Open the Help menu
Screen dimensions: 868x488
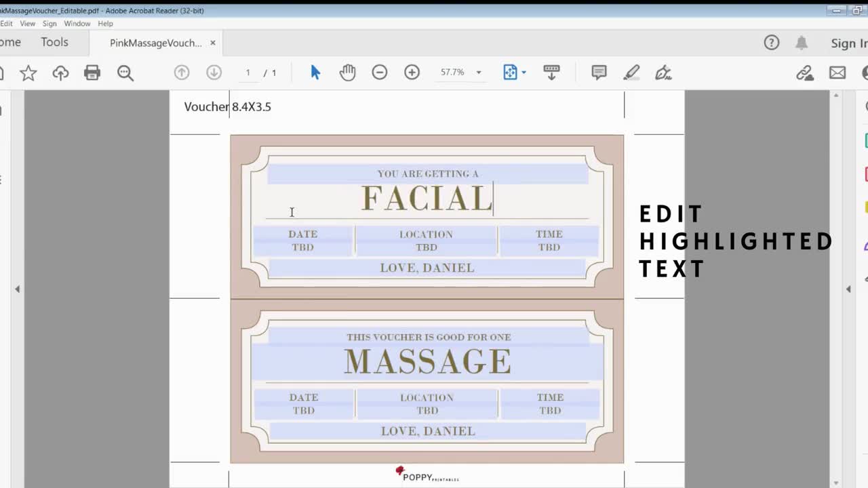click(105, 23)
